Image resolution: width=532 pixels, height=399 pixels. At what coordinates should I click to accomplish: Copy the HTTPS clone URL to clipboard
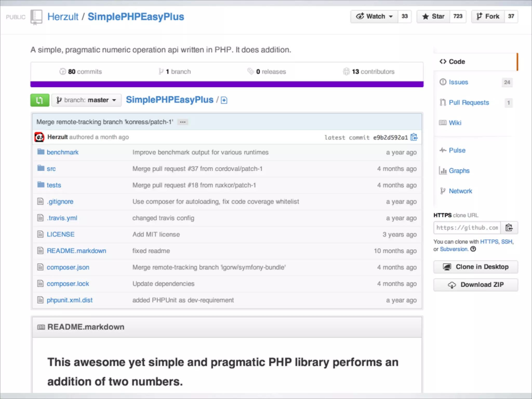509,228
